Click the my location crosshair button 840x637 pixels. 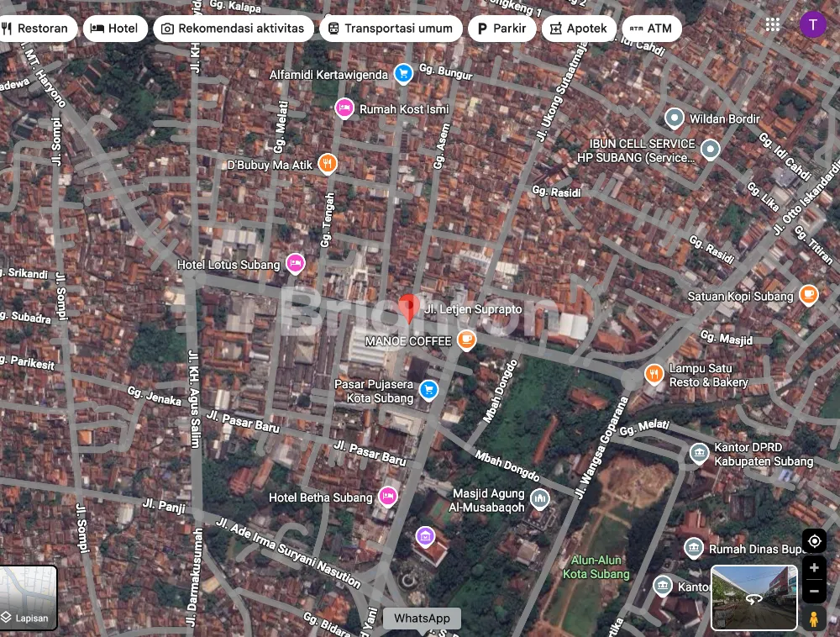pos(813,540)
